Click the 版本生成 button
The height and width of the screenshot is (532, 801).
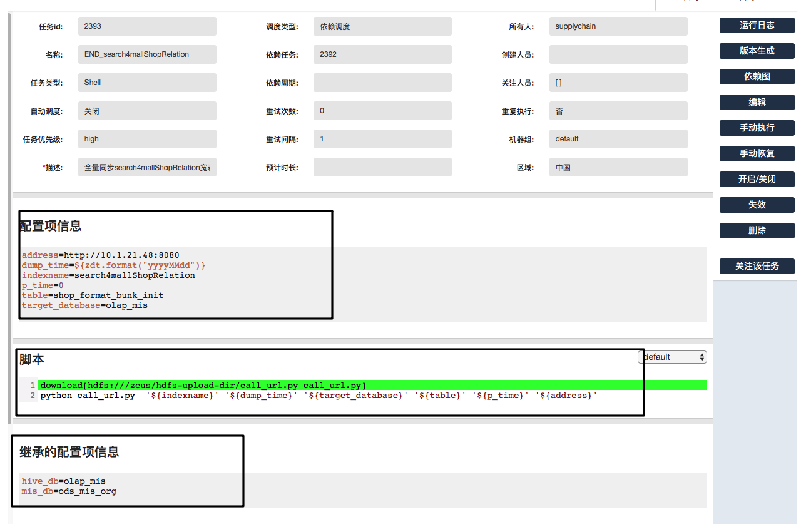(x=757, y=51)
